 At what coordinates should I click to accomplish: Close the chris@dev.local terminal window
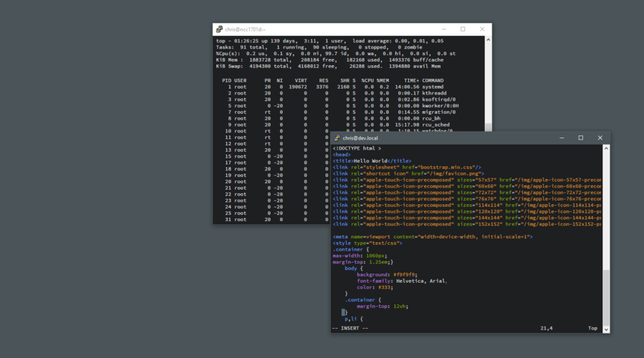[x=600, y=138]
